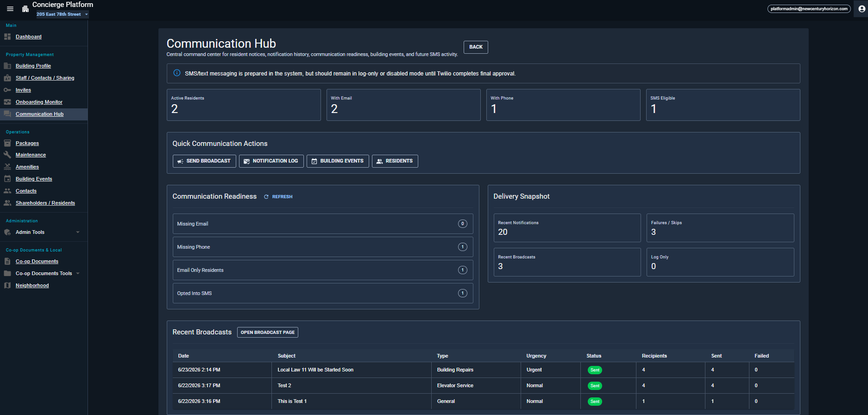Select the Missing Phone readiness row

pos(323,247)
